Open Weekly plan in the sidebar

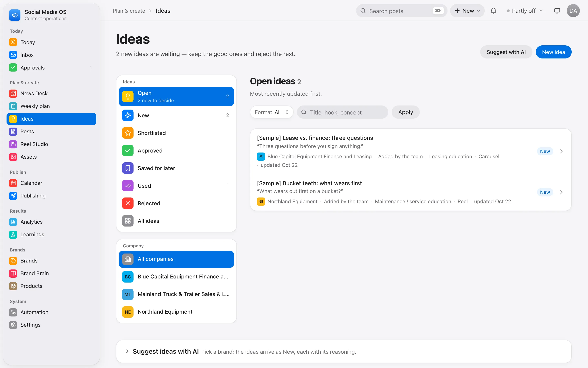(x=51, y=106)
